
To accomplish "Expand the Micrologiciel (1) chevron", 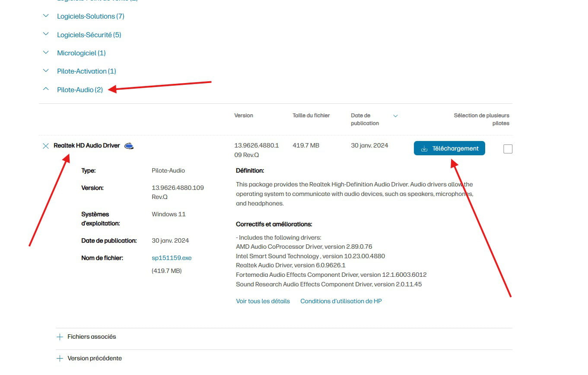I will click(46, 52).
